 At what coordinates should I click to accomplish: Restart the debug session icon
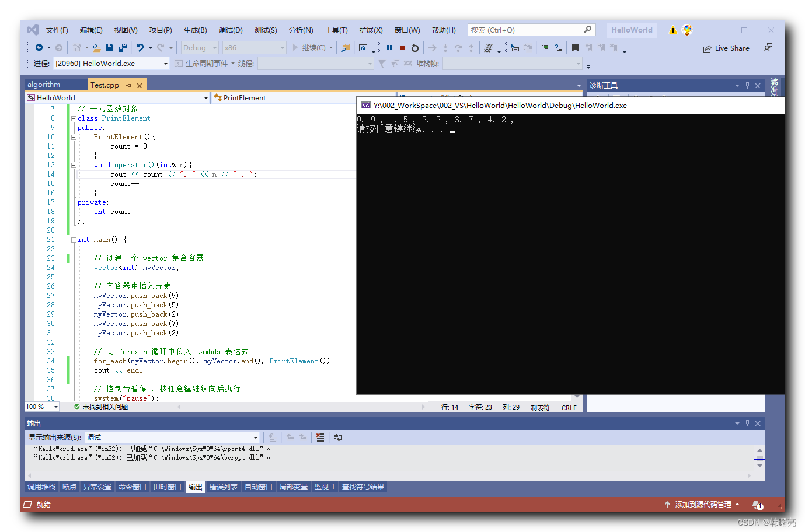pyautogui.click(x=414, y=48)
